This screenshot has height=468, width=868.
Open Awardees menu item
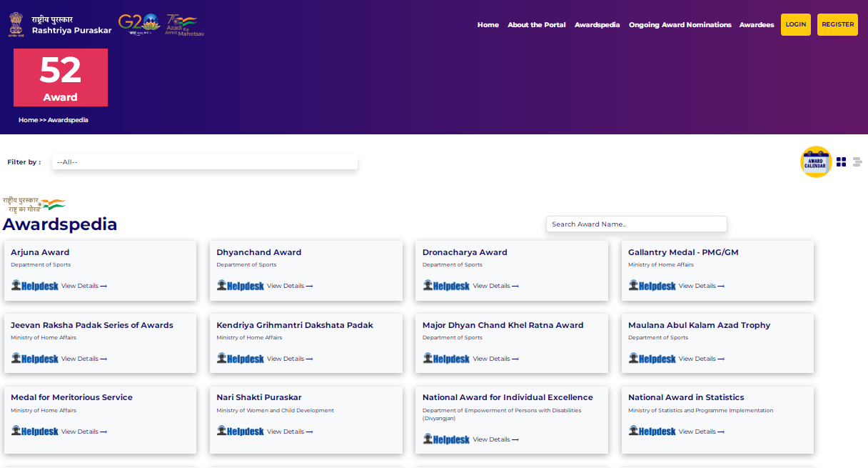757,25
